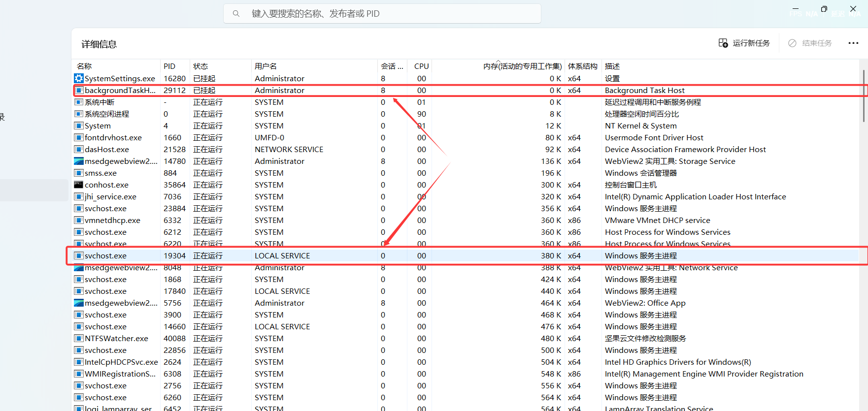Click the svchost.exe PID 19304 icon
Image resolution: width=868 pixels, height=411 pixels.
(x=79, y=255)
